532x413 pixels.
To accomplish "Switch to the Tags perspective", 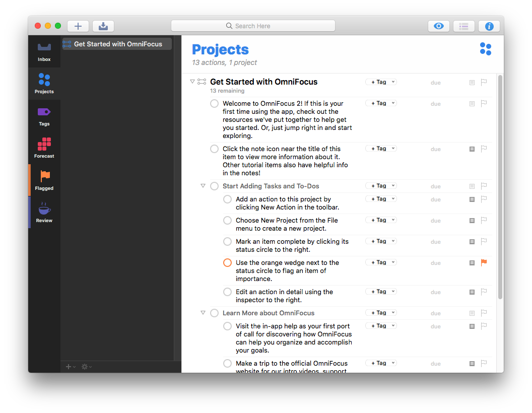I will [44, 116].
